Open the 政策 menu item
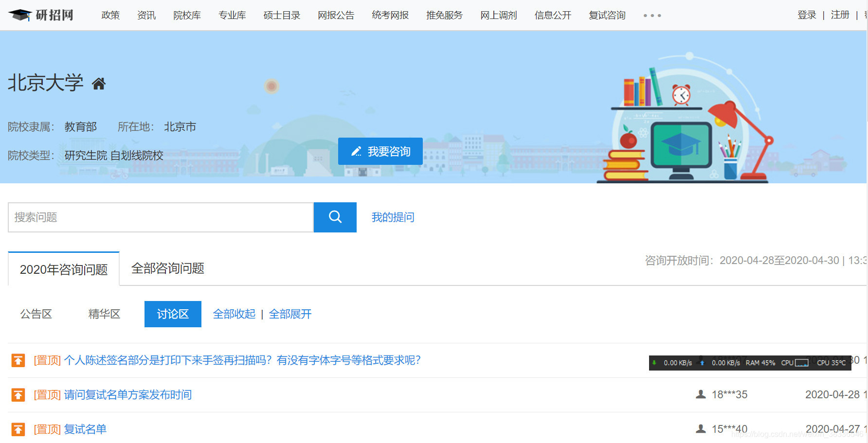Image resolution: width=868 pixels, height=443 pixels. click(110, 15)
